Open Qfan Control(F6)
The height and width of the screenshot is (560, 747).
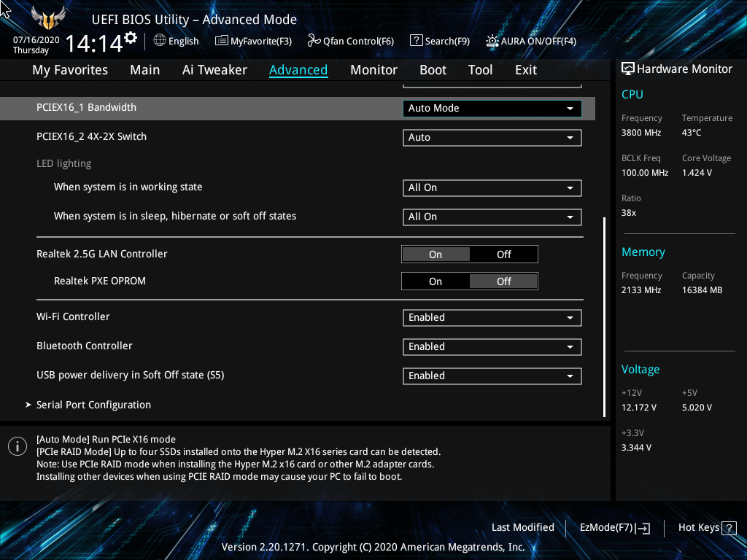(351, 41)
